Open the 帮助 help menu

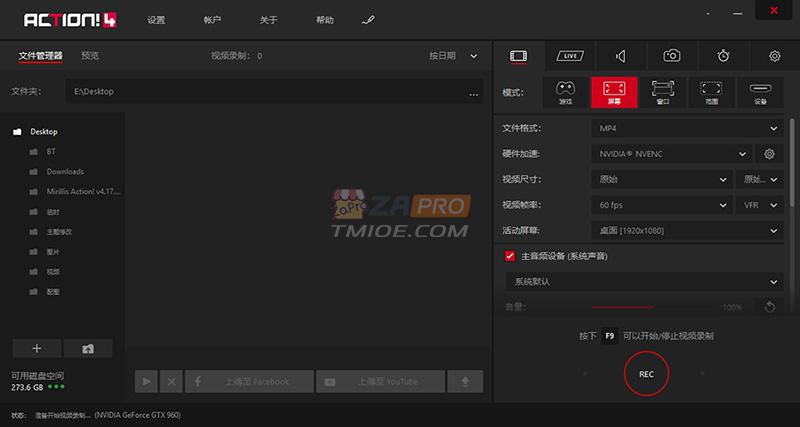point(324,20)
